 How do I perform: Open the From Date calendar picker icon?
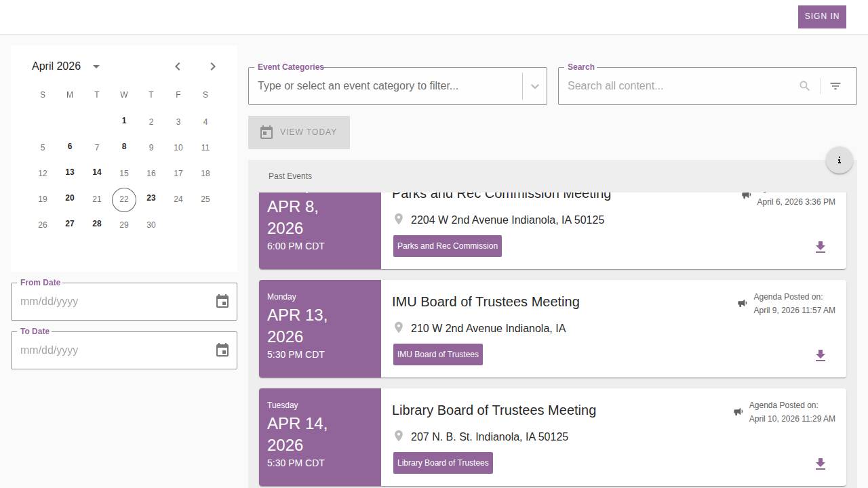click(222, 302)
